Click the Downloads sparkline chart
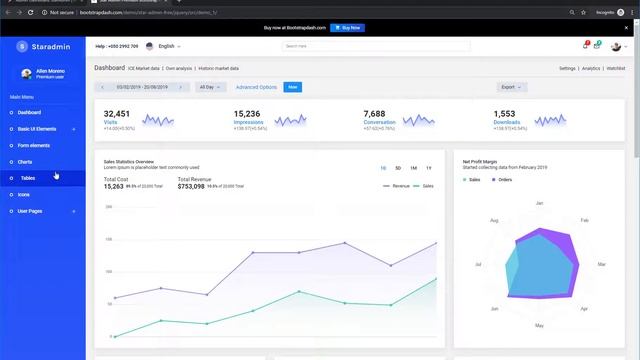The image size is (640, 360). pyautogui.click(x=550, y=120)
